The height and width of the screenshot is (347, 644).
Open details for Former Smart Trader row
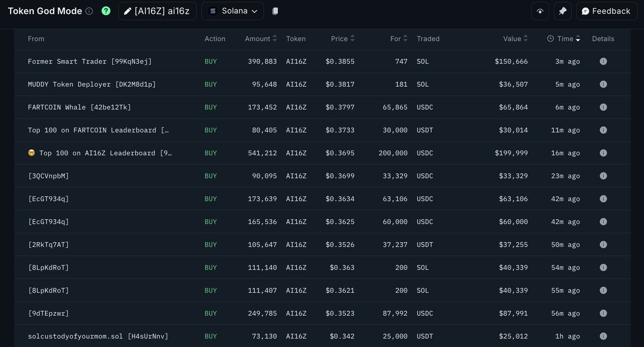(x=603, y=61)
